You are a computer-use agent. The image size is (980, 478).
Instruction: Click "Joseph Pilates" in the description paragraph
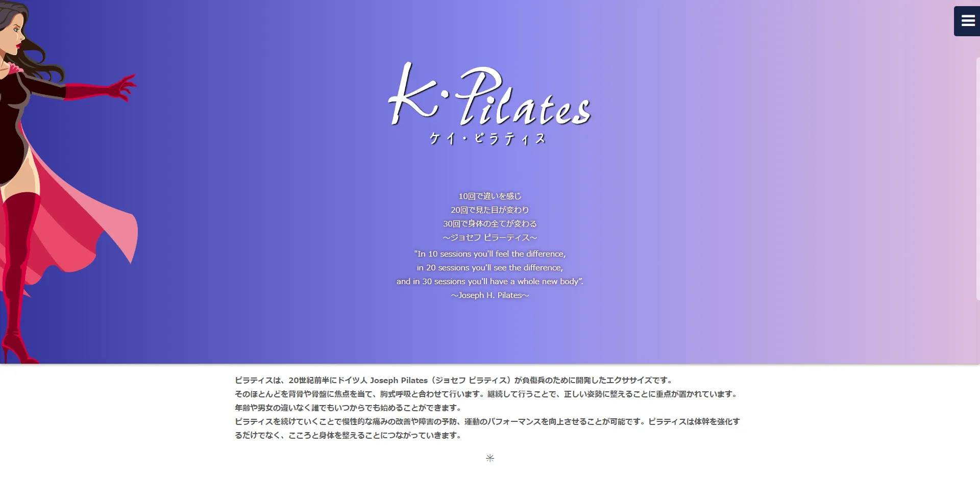399,380
